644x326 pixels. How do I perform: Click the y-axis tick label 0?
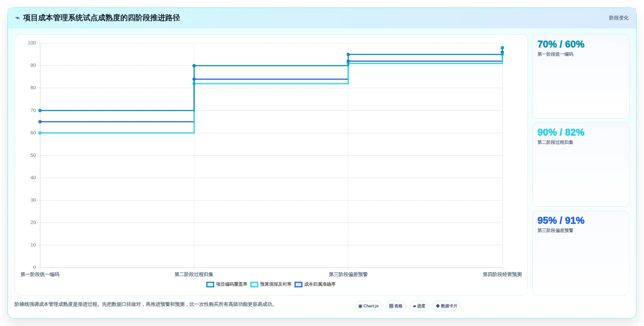pos(34,267)
